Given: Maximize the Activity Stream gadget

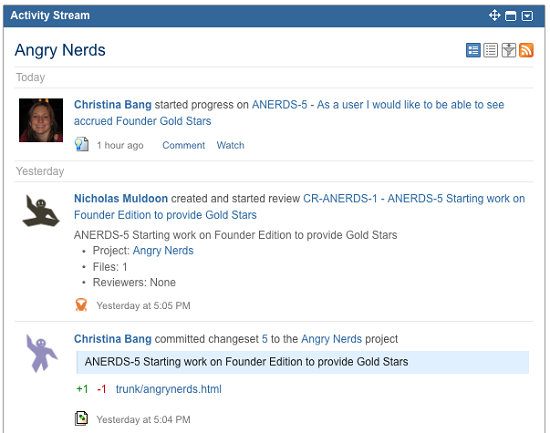Looking at the screenshot, I should pyautogui.click(x=511, y=16).
